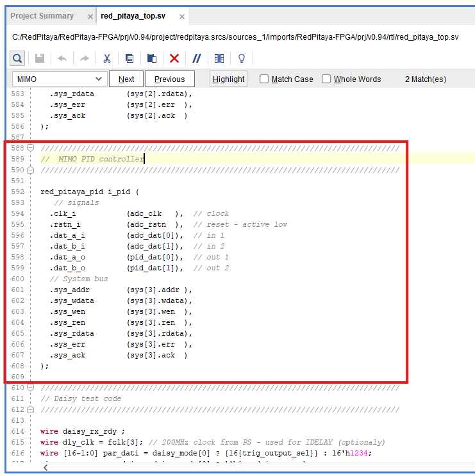Click the Previous match button
Image resolution: width=475 pixels, height=476 pixels.
tap(169, 79)
